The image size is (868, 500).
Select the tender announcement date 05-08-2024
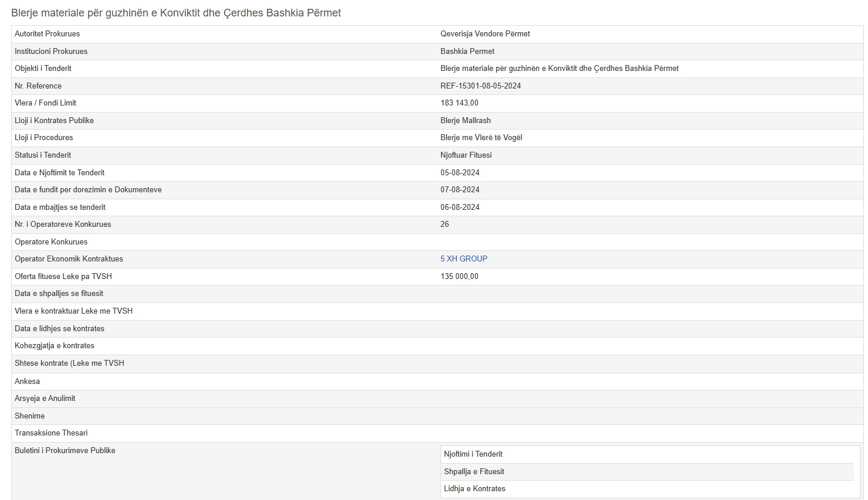[460, 172]
